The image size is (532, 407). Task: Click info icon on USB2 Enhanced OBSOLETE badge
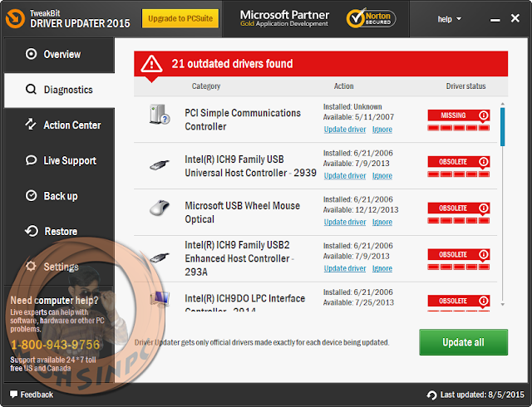484,254
